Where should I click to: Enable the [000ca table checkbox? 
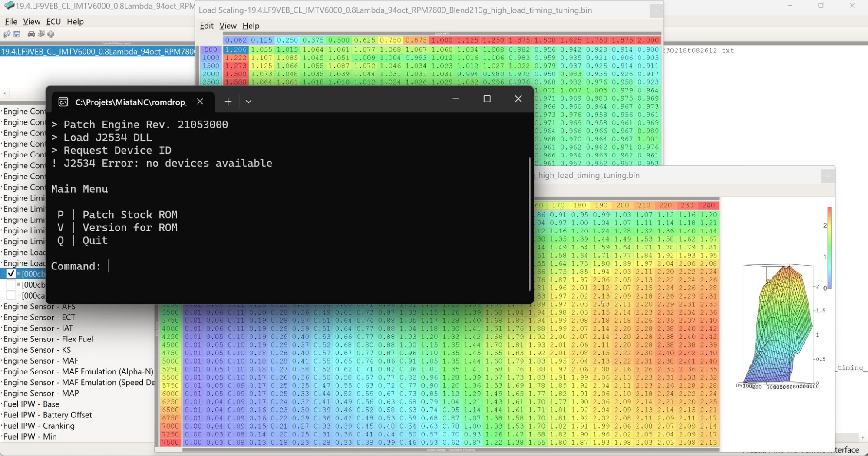click(11, 295)
